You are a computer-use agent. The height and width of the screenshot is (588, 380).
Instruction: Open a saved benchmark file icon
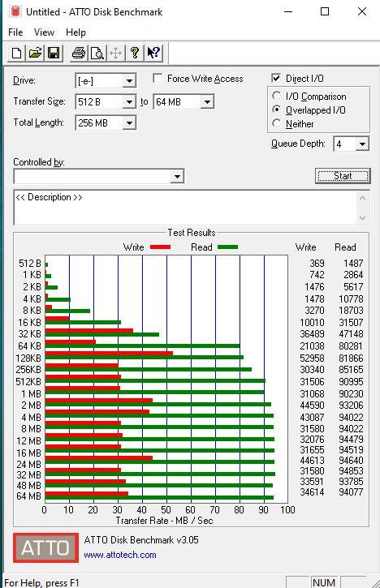click(x=35, y=54)
